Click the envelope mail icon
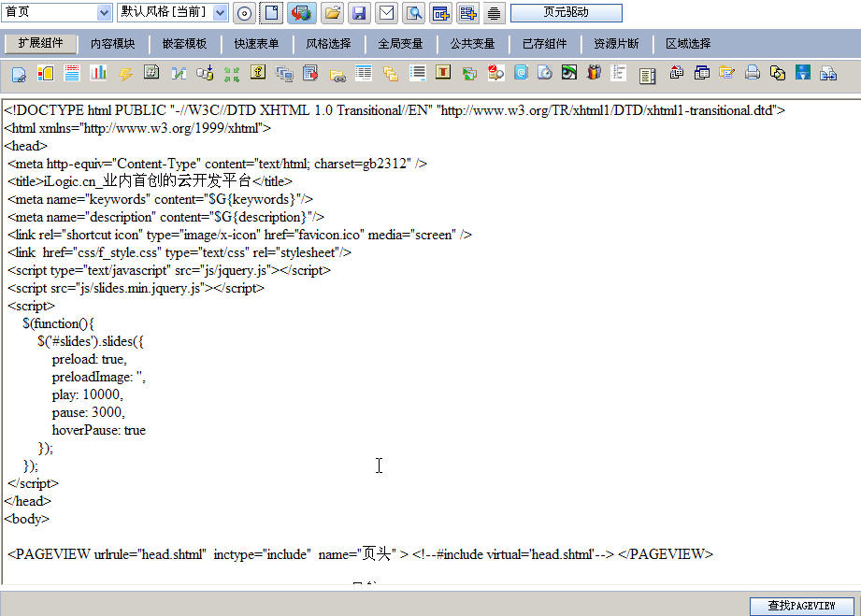Screen dimensions: 861x616 point(385,13)
